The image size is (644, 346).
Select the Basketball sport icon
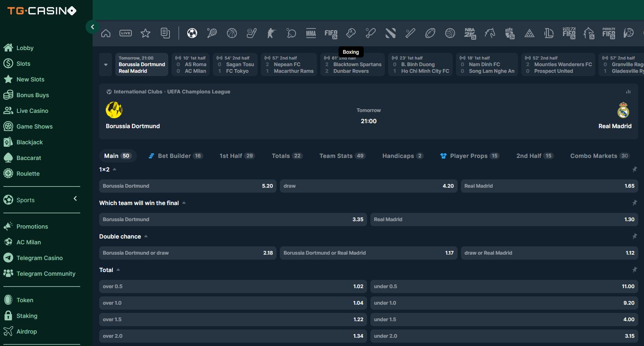[231, 33]
